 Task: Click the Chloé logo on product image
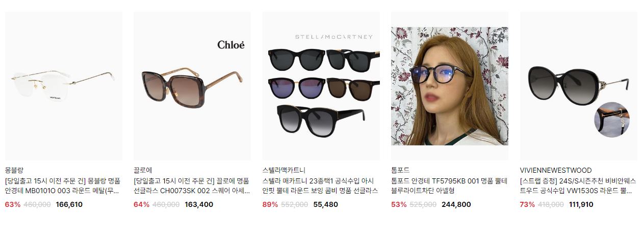231,45
